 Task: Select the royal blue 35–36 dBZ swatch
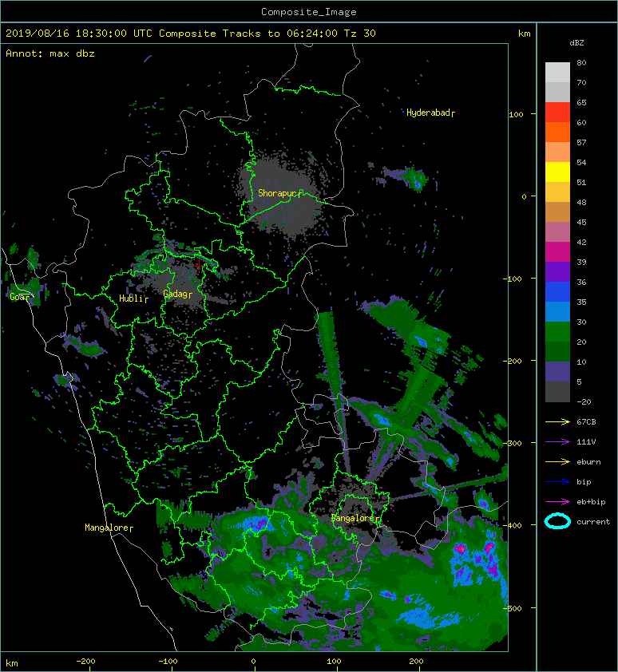point(557,291)
